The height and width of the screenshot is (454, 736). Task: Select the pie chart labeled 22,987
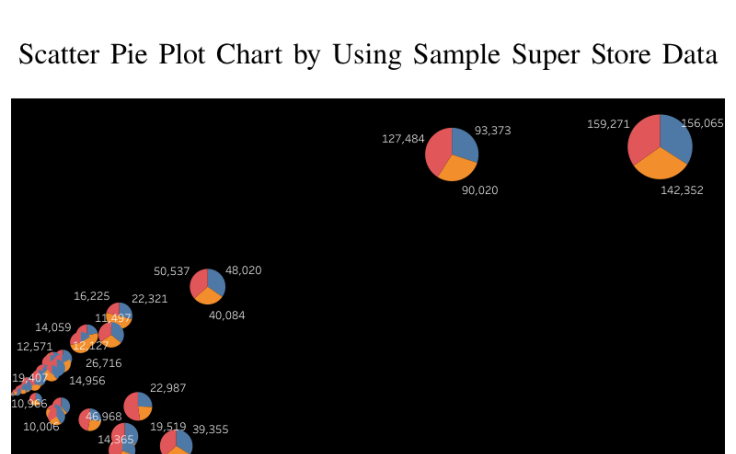tap(138, 406)
